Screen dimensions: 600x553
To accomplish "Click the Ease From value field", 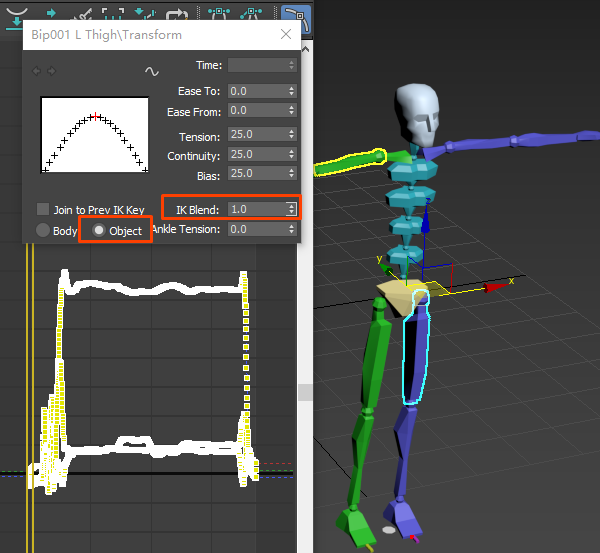I will tap(255, 111).
